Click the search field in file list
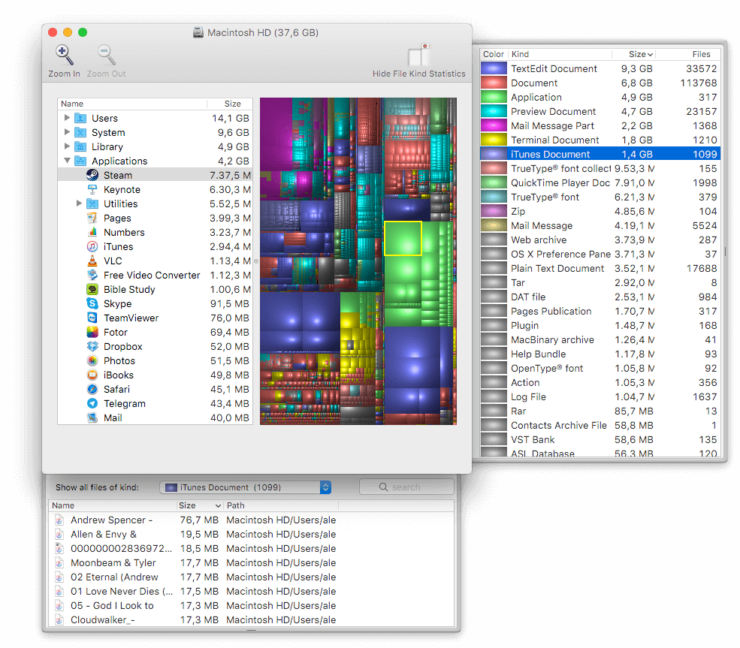The image size is (740, 648). coord(407,487)
